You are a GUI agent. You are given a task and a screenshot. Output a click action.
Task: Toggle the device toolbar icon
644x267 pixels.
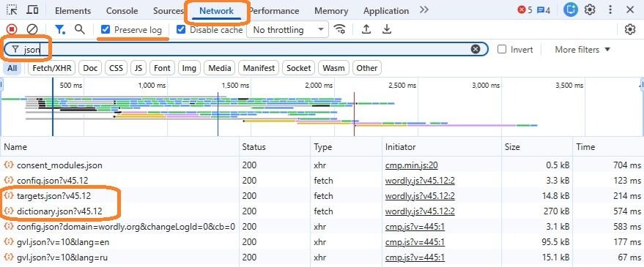pyautogui.click(x=32, y=10)
